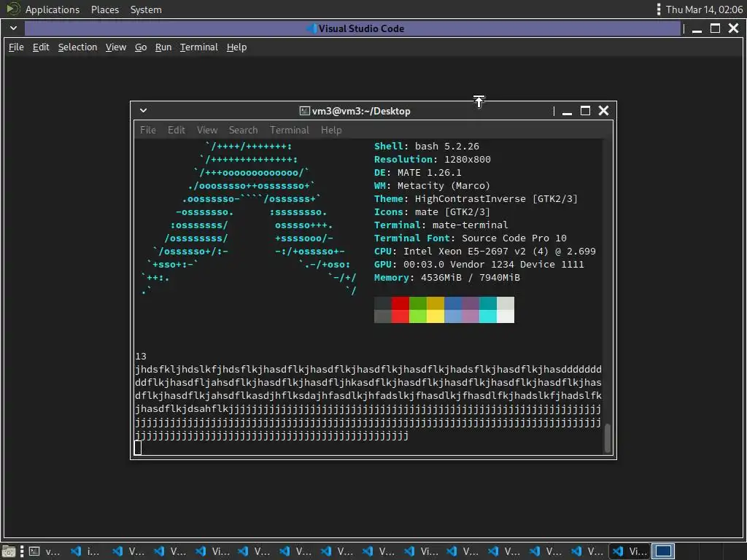Open the File menu in Visual Studio Code
Viewport: 747px width, 560px height.
(x=16, y=47)
